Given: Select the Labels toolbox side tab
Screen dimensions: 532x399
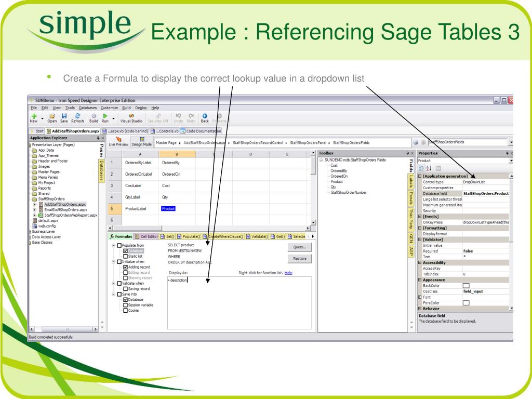Looking at the screenshot, I should (x=411, y=182).
